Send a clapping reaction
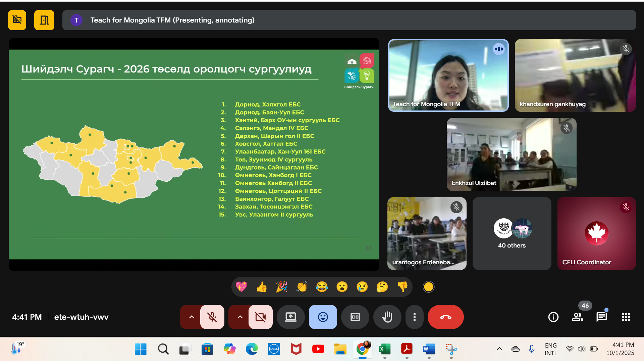The height and width of the screenshot is (361, 644). (302, 286)
